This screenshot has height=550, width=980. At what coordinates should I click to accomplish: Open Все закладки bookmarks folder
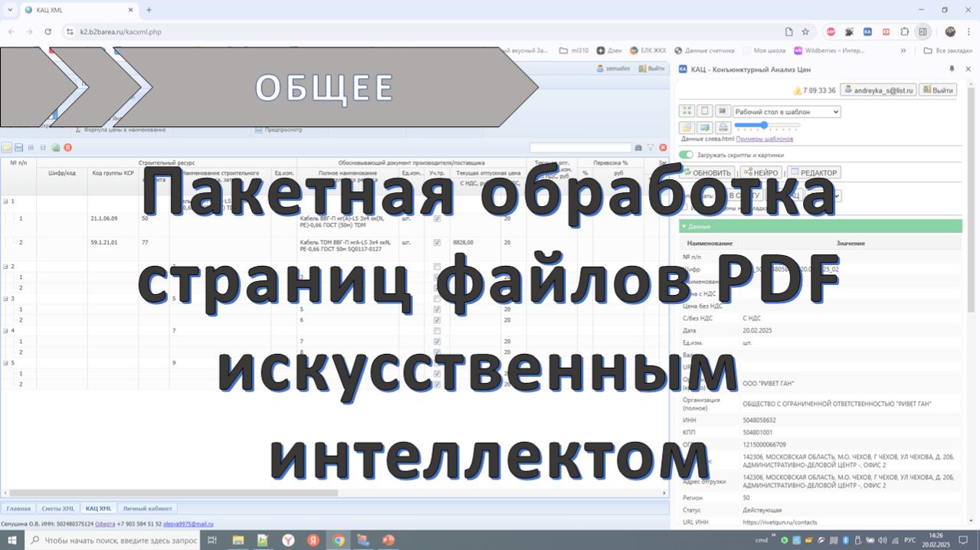pyautogui.click(x=948, y=51)
